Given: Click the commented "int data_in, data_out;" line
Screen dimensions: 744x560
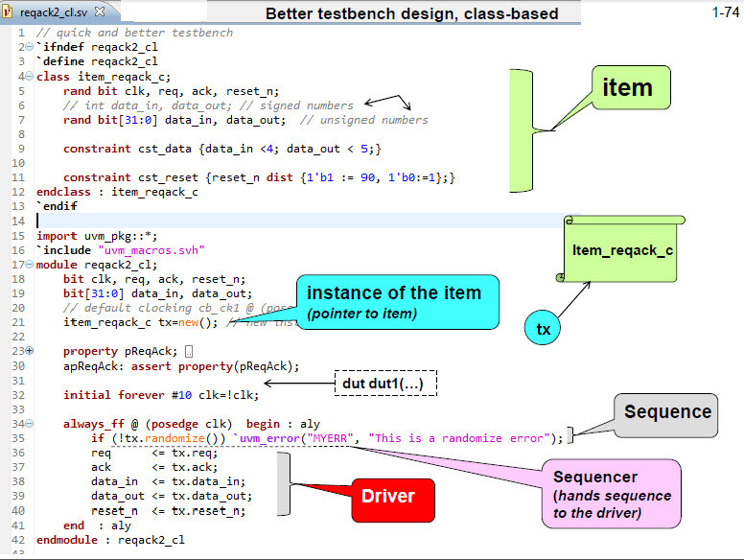Looking at the screenshot, I should coord(208,105).
